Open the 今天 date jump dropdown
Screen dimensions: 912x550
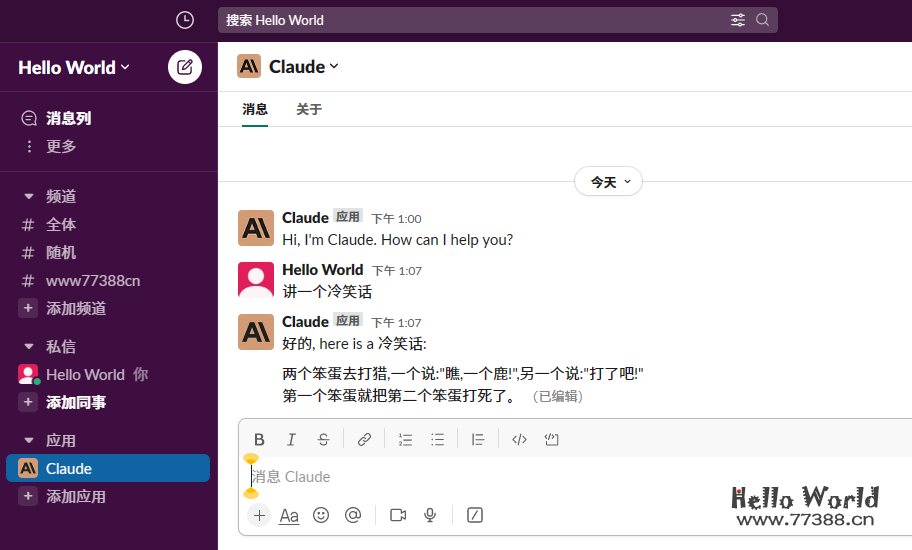tap(608, 182)
